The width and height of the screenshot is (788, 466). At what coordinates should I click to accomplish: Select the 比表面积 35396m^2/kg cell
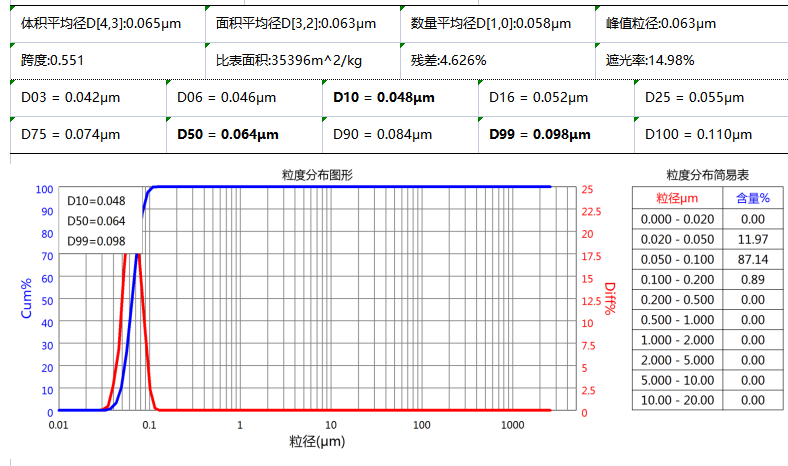[x=289, y=60]
